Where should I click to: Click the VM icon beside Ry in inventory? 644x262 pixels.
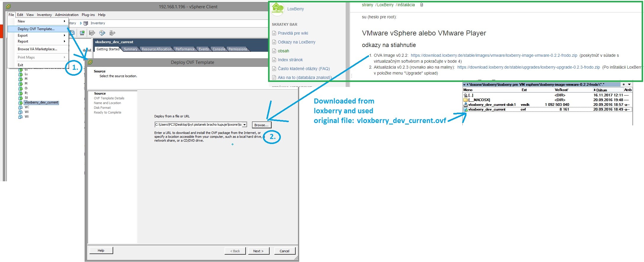point(20,93)
